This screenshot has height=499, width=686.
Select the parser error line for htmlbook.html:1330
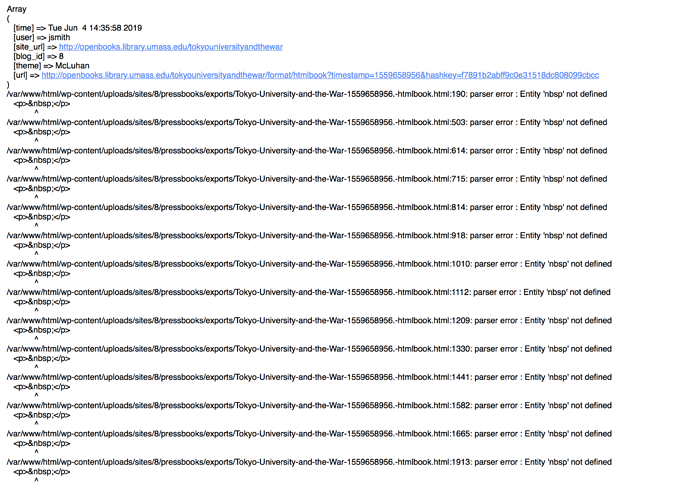(309, 349)
